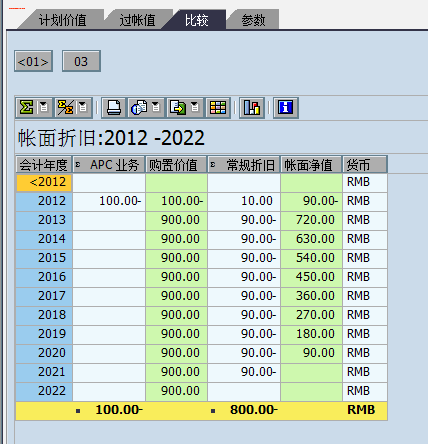
Task: Select fiscal year 2020 cell
Action: click(44, 353)
